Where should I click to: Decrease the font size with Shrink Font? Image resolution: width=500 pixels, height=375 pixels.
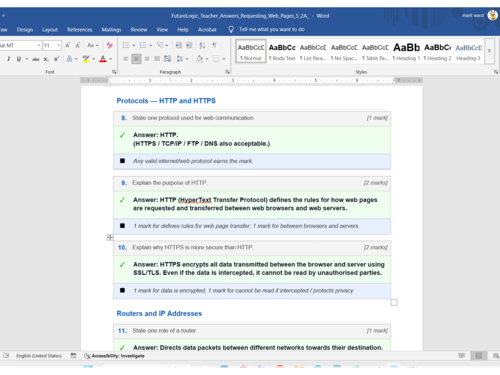click(x=78, y=45)
